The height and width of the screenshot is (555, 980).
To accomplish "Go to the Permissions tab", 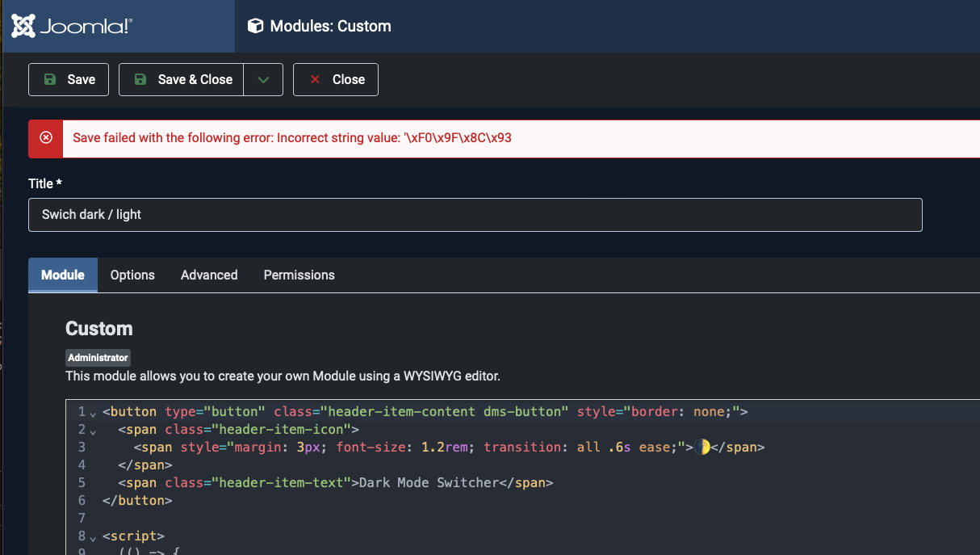I will coord(299,275).
